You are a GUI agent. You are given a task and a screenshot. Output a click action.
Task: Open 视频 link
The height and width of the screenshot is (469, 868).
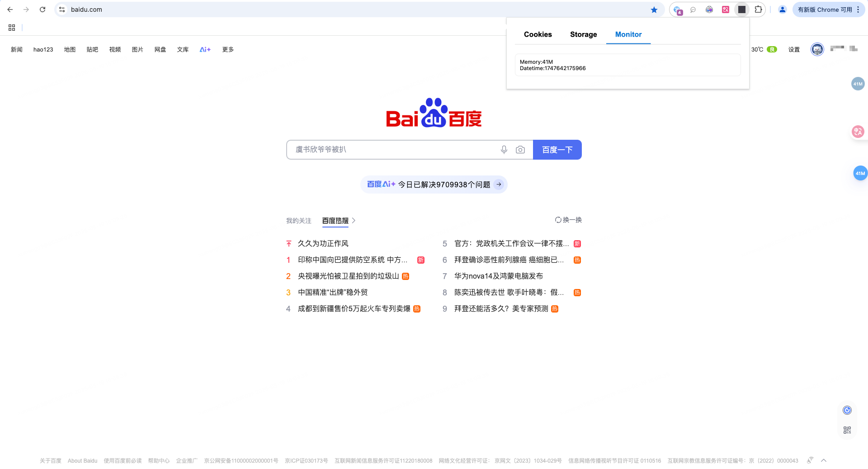(x=115, y=49)
